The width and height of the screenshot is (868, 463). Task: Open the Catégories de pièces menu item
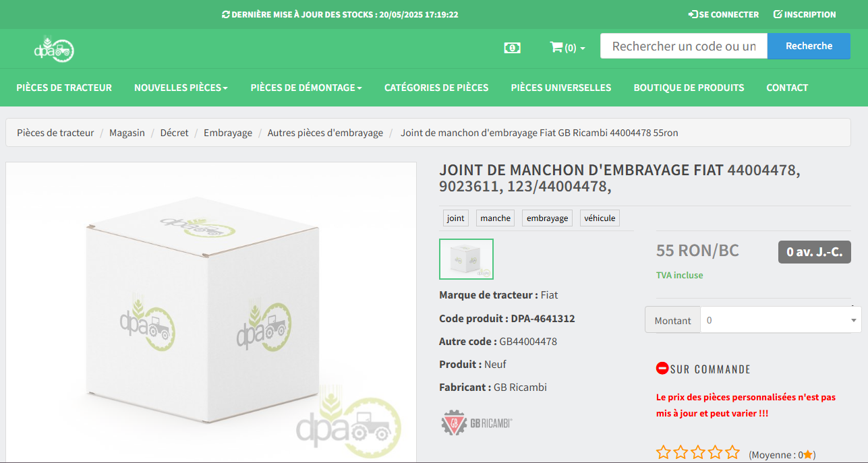tap(436, 88)
